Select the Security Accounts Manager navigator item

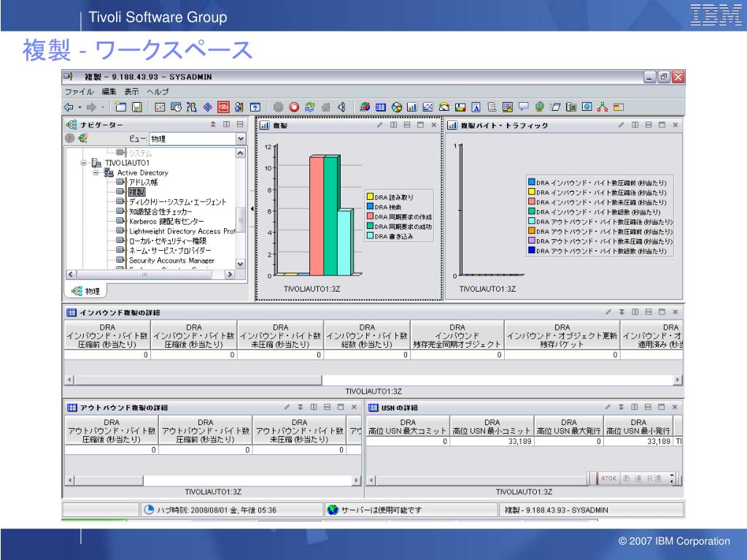pos(171,260)
